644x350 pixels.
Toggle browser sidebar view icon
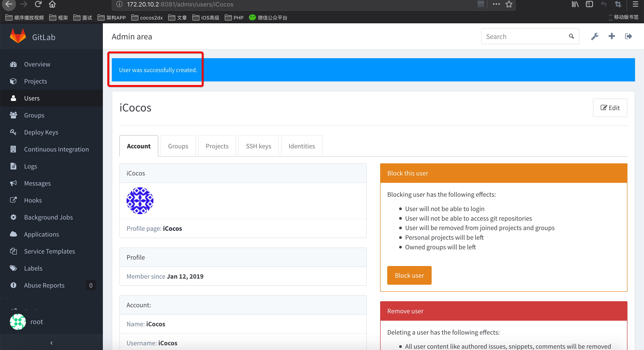coord(589,4)
